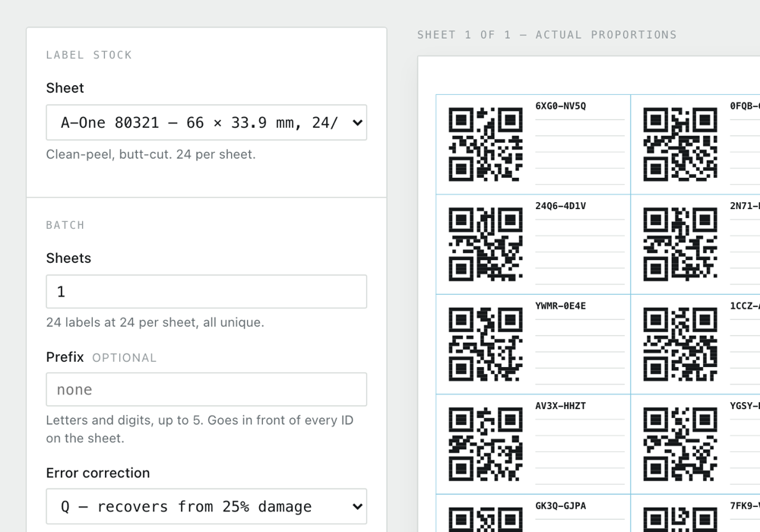This screenshot has width=760, height=532.
Task: Click the QR code for label 6XG0-NV5Q
Action: (486, 144)
